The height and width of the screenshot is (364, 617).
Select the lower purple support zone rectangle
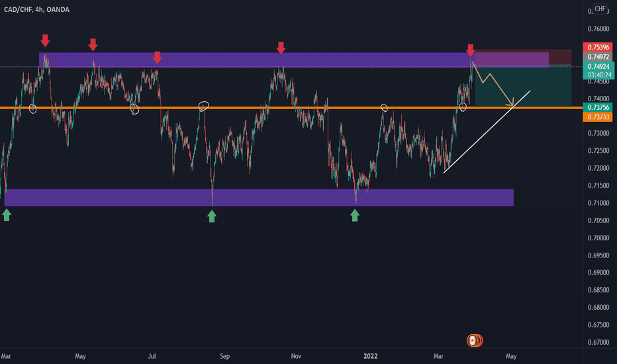click(259, 197)
